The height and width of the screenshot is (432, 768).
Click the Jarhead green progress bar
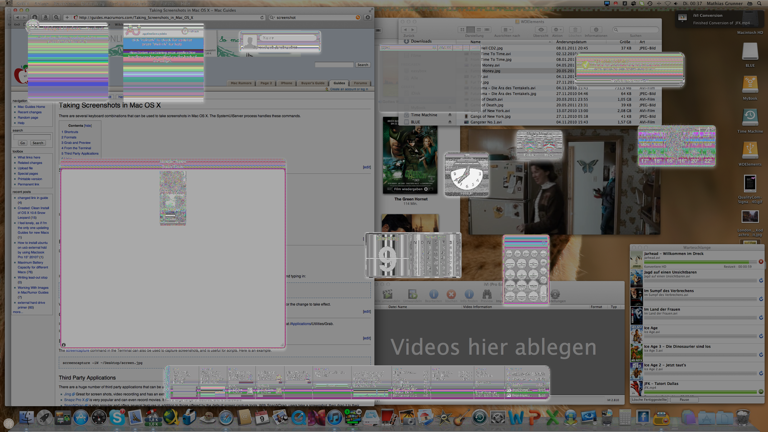[x=700, y=262]
